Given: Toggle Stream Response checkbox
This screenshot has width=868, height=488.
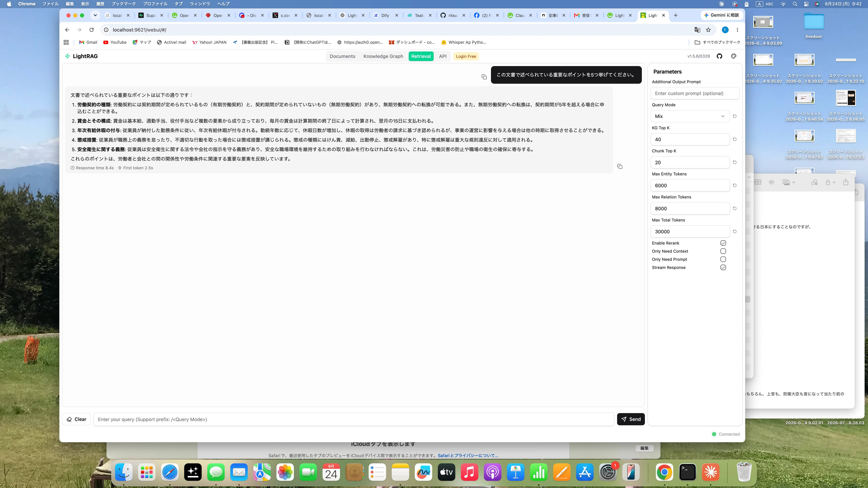Looking at the screenshot, I should click(723, 267).
